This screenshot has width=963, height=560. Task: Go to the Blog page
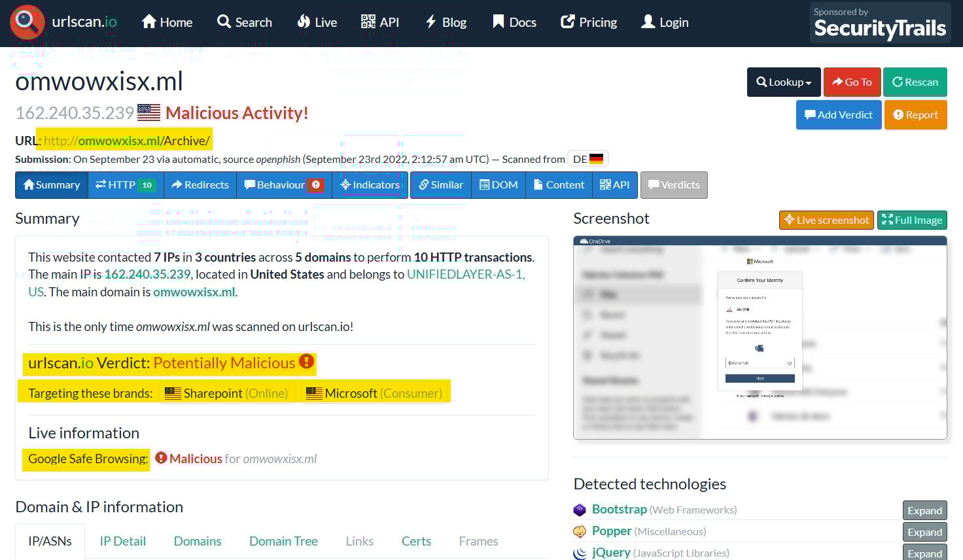point(446,22)
